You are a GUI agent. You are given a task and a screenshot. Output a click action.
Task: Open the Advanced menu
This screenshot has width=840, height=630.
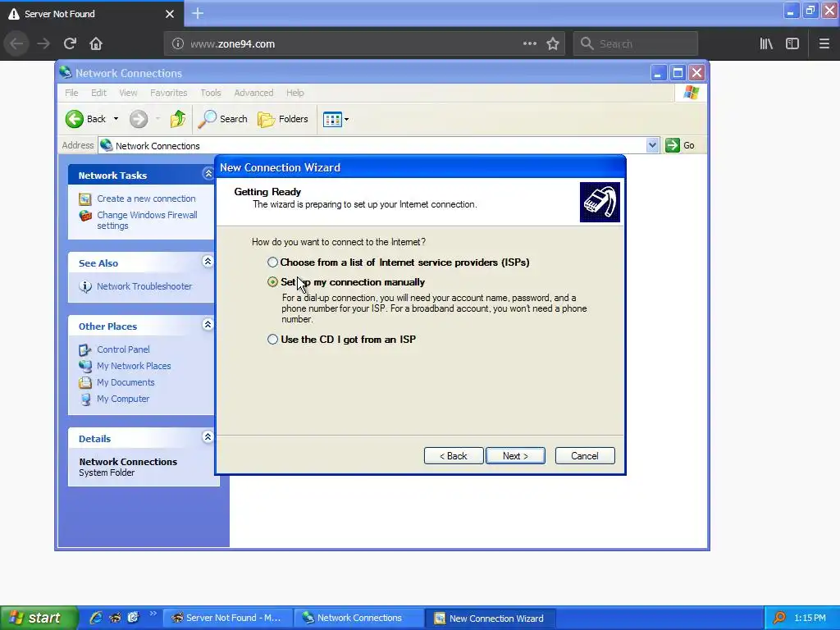pyautogui.click(x=253, y=93)
